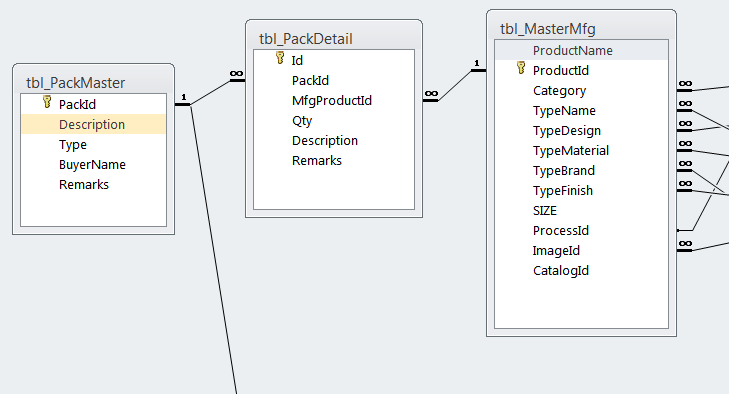Image resolution: width=729 pixels, height=394 pixels.
Task: Select the TypeMaterial field
Action: pyautogui.click(x=581, y=151)
